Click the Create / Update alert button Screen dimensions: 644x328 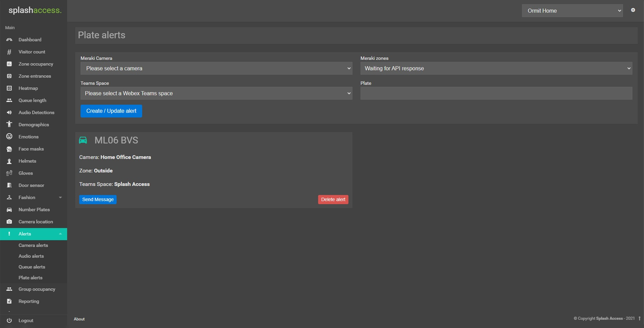click(111, 110)
